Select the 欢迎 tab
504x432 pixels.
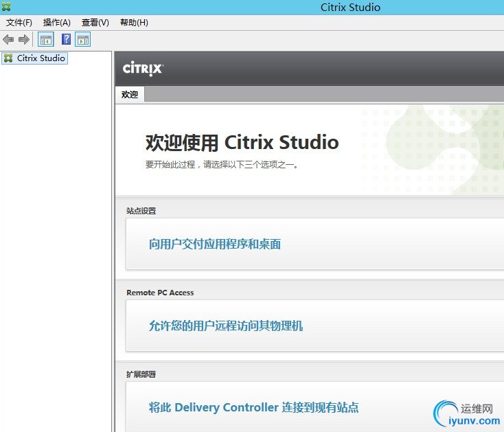(x=130, y=95)
